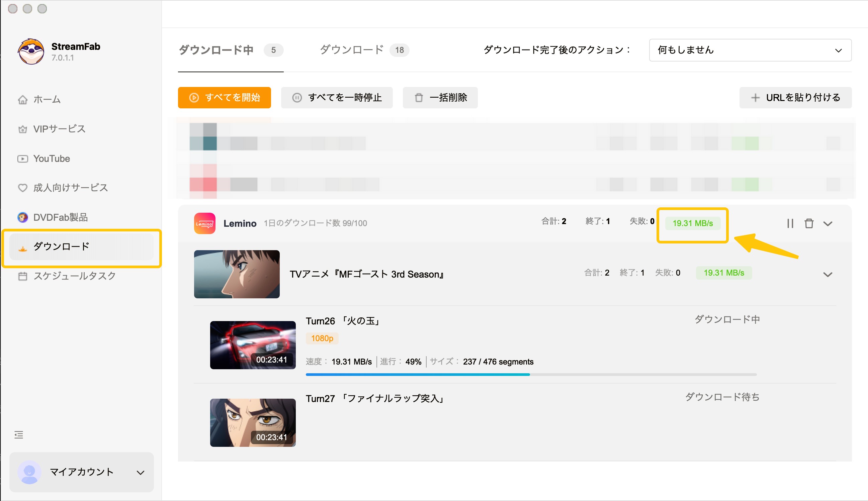Open the YouTube downloader section
This screenshot has height=501, width=868.
(x=51, y=159)
